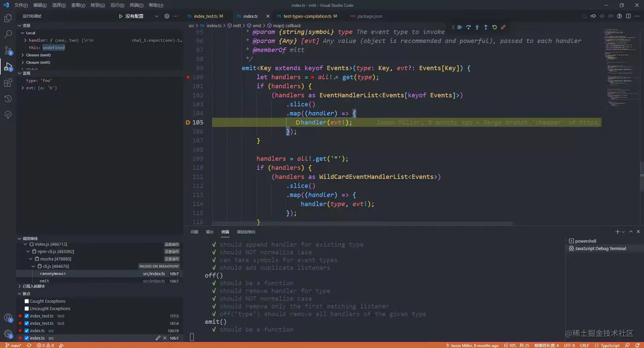The width and height of the screenshot is (644, 348).
Task: Split the editor to the right
Action: 628,16
